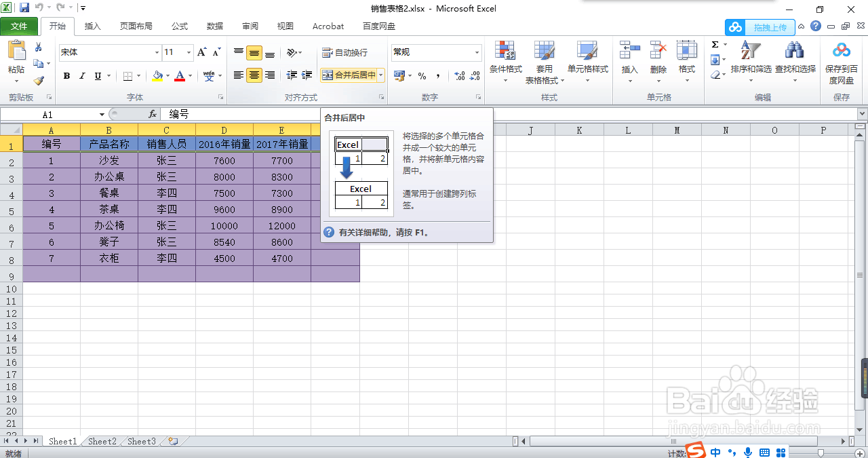The width and height of the screenshot is (868, 458).
Task: Apply the red font color
Action: click(x=180, y=76)
